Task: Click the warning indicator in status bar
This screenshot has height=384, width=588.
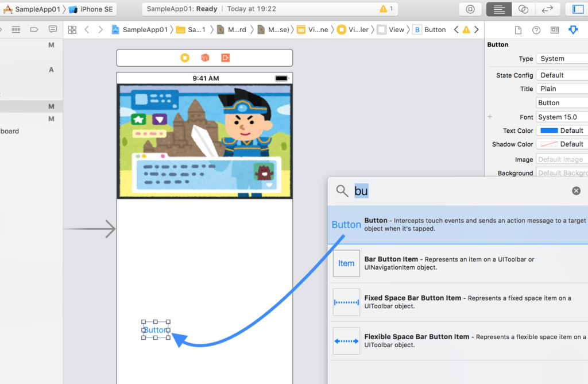Action: tap(386, 9)
